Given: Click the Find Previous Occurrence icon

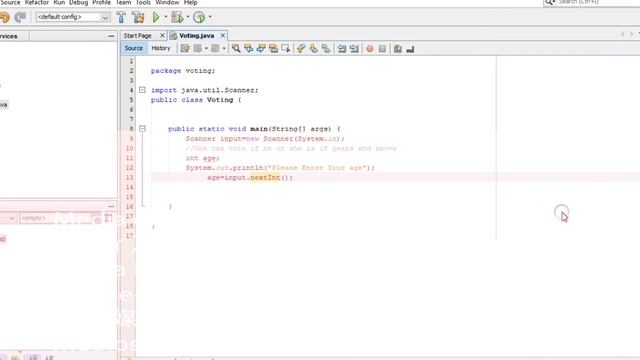Looking at the screenshot, I should click(248, 49).
